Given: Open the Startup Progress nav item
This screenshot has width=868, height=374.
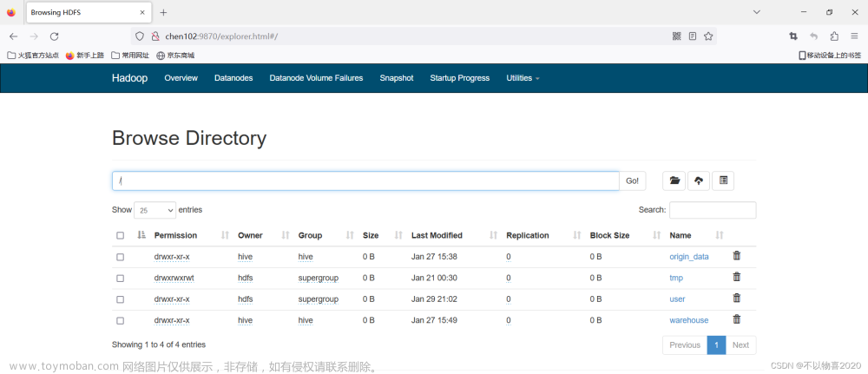Looking at the screenshot, I should click(x=459, y=78).
